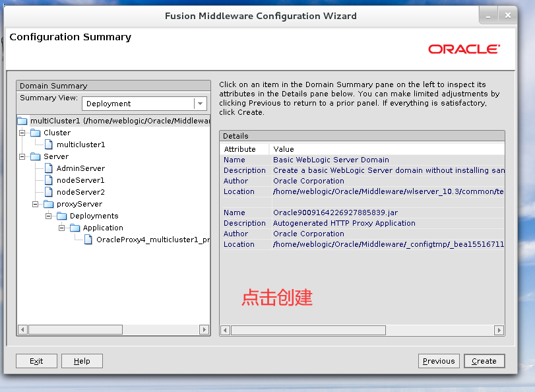Click the multicluster1 document icon

click(x=49, y=145)
